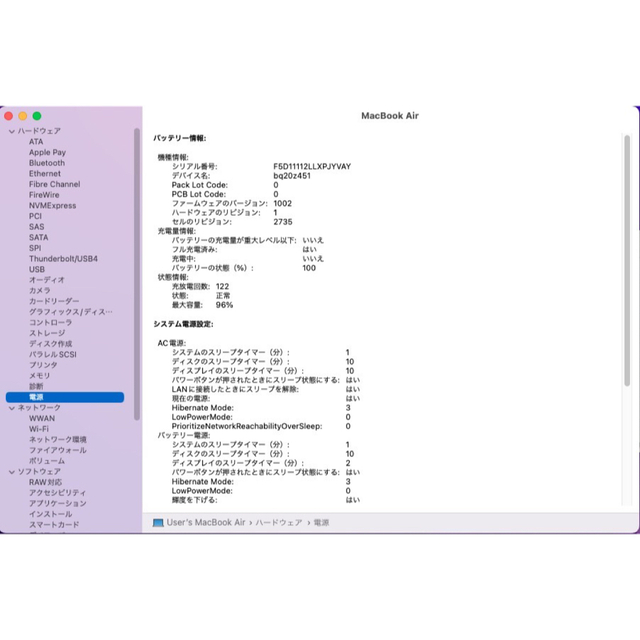This screenshot has width=640, height=640.
Task: Select オーディオ in the sidebar
Action: coord(47,280)
